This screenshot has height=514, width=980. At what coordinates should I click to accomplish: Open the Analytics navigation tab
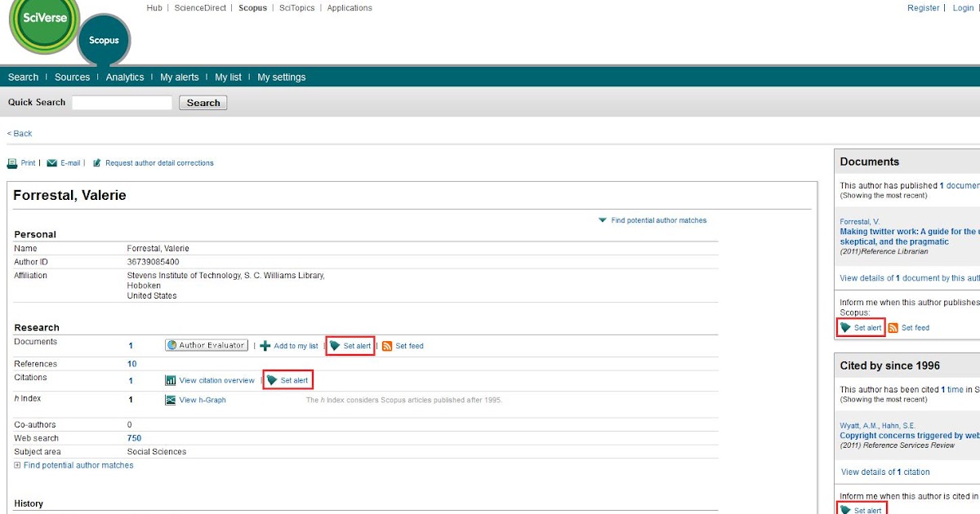[125, 78]
